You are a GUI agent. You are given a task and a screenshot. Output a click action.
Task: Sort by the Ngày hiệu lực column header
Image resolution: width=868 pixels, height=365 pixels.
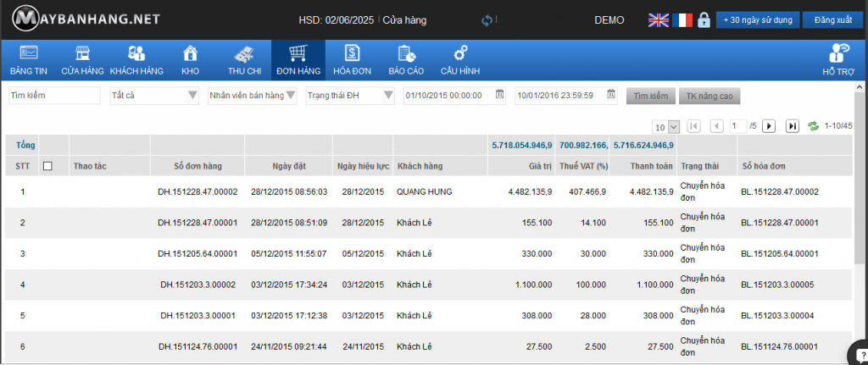click(363, 166)
